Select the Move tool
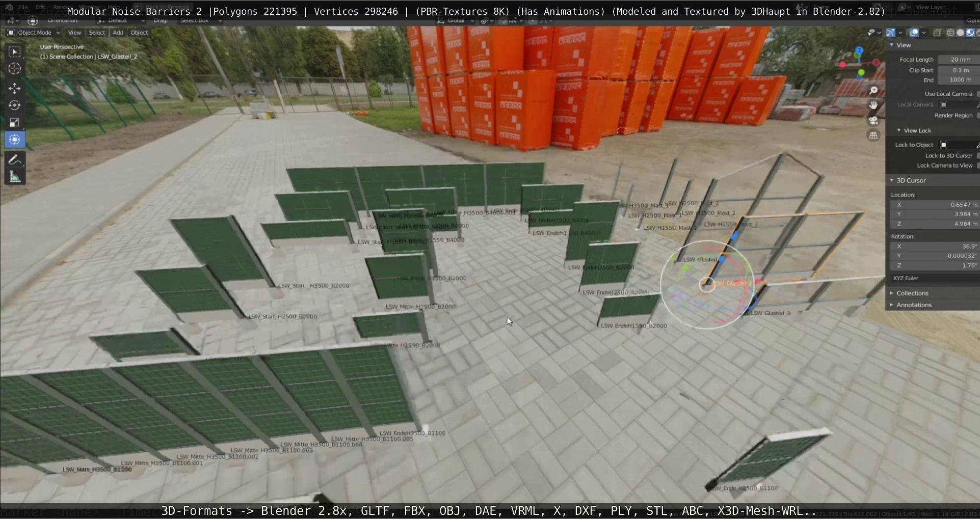Screen dimensions: 980x519 click(14, 88)
